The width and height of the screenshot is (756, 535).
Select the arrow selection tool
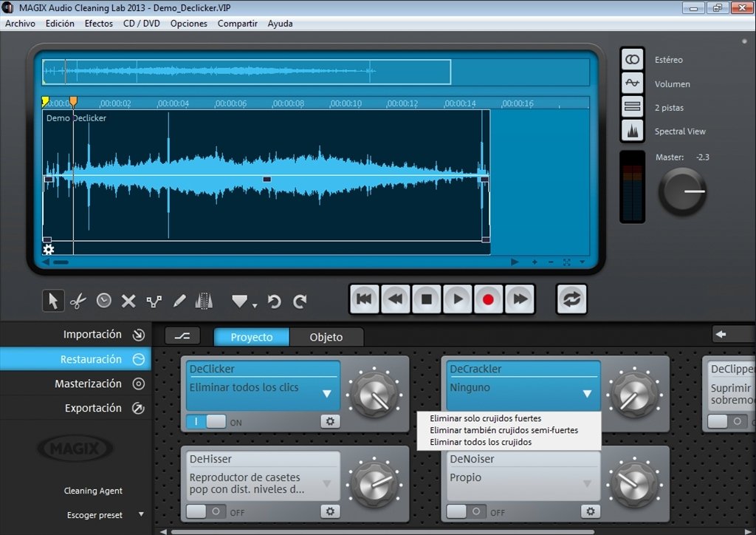click(x=53, y=301)
